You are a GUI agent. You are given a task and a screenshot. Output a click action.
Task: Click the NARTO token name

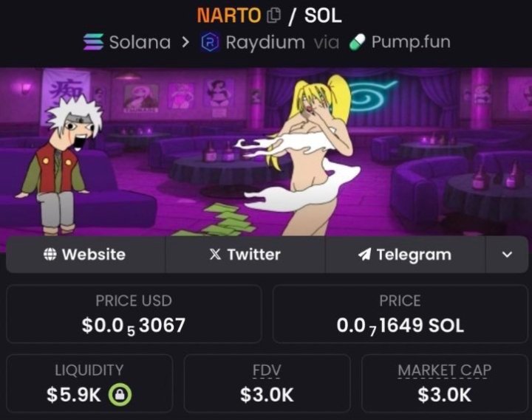coord(229,16)
